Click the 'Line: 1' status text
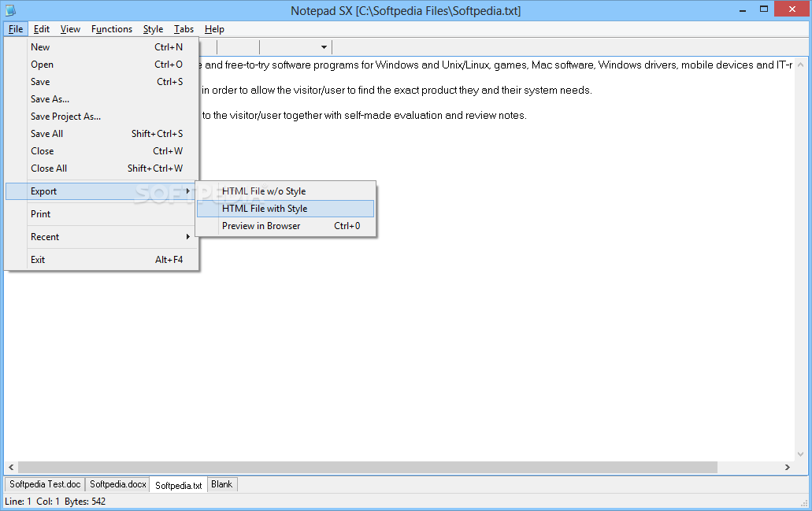This screenshot has height=511, width=812. 18,502
